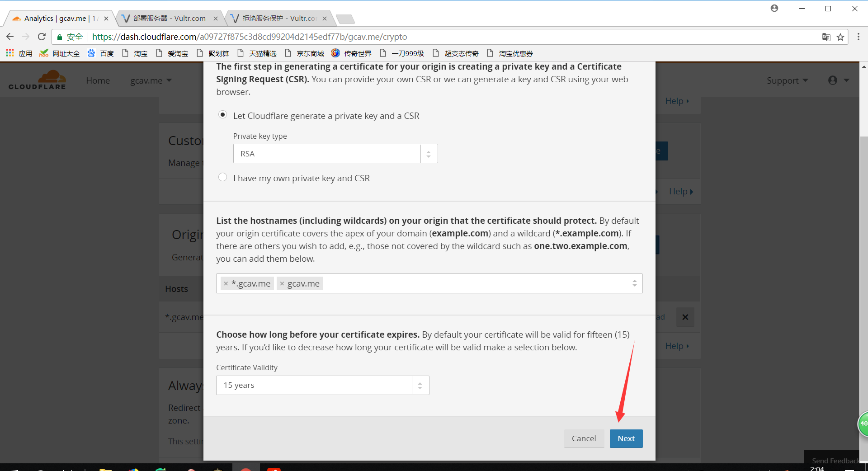Click the Next button

coord(626,438)
